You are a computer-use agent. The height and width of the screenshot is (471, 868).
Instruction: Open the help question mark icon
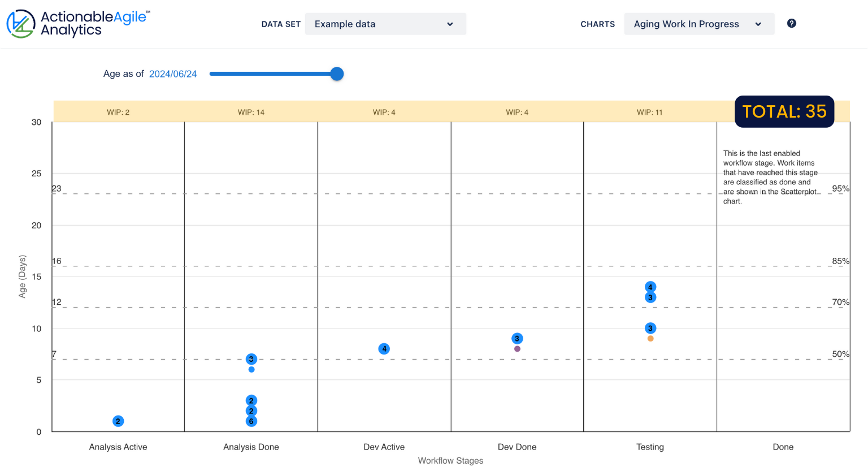[791, 23]
